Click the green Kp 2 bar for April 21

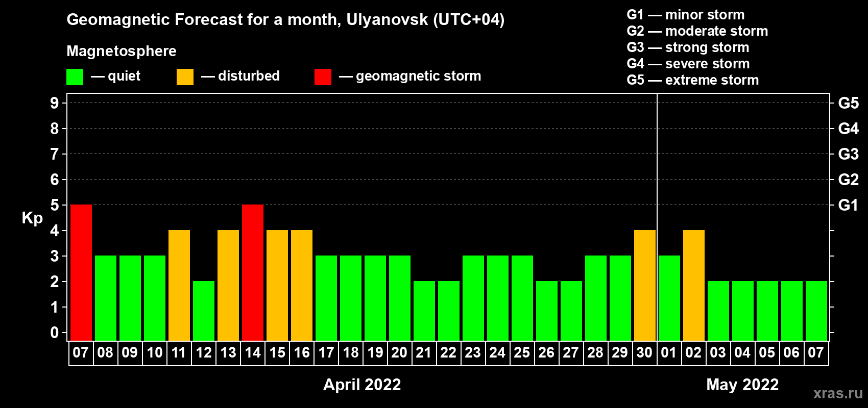424,311
